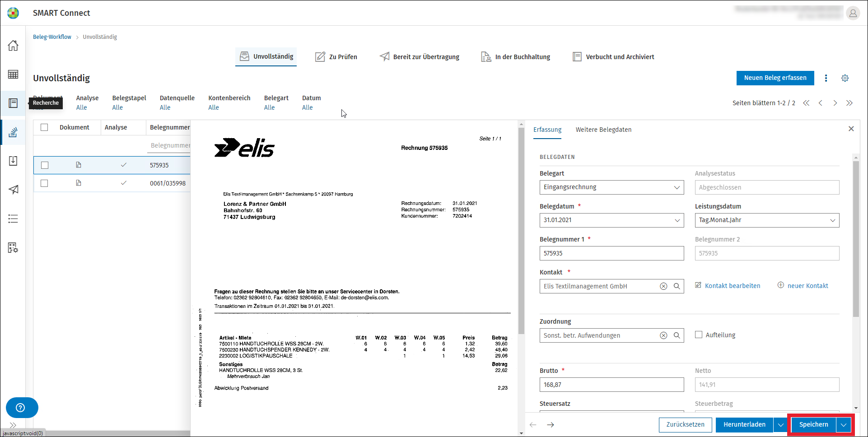Toggle the select-all header checkbox
The image size is (868, 437).
(x=44, y=127)
